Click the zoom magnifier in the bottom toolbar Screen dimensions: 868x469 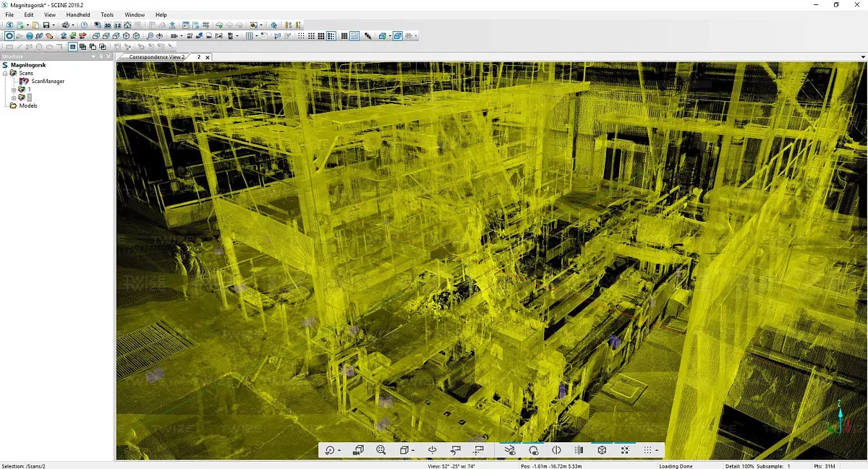pyautogui.click(x=381, y=450)
